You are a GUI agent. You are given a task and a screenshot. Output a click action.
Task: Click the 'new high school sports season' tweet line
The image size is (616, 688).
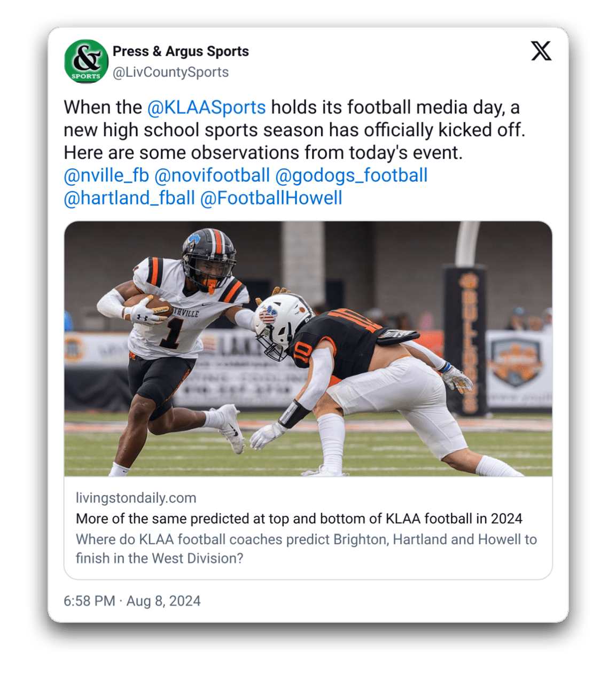click(294, 130)
